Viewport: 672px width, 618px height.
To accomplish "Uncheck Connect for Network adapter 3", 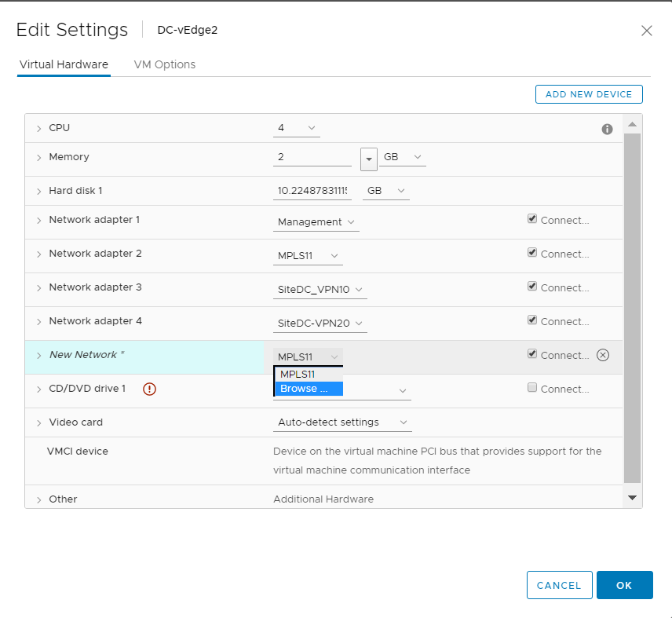I will [532, 287].
